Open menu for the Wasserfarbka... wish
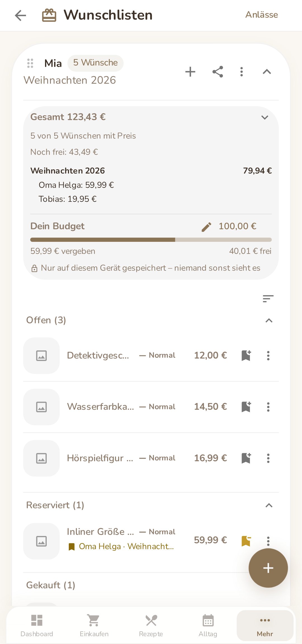 (268, 407)
